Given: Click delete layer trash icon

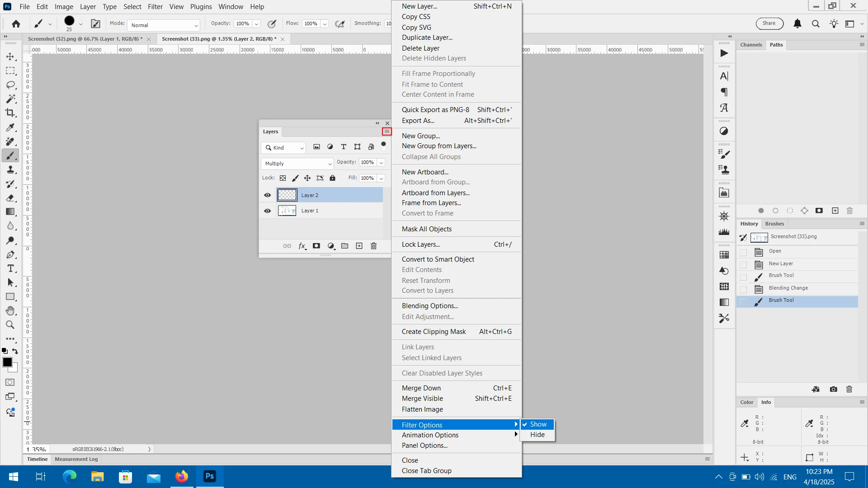Looking at the screenshot, I should [373, 246].
